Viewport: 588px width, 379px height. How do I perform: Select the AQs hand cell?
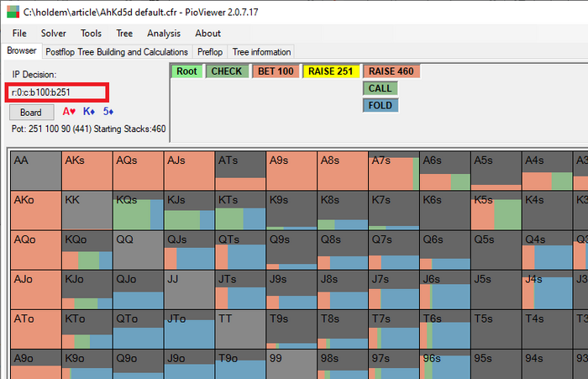click(138, 171)
